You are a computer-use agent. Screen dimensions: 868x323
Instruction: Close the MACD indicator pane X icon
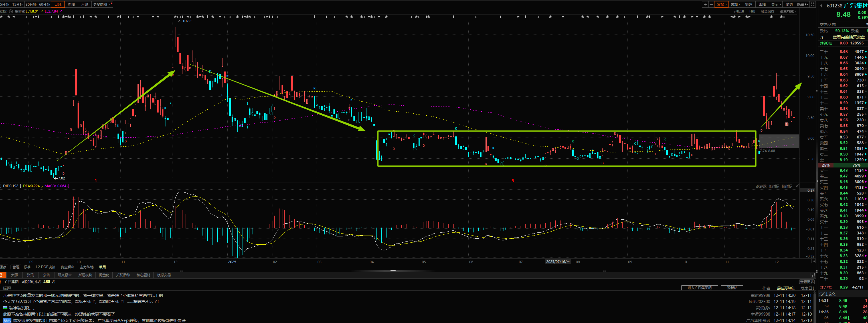pyautogui.click(x=797, y=186)
